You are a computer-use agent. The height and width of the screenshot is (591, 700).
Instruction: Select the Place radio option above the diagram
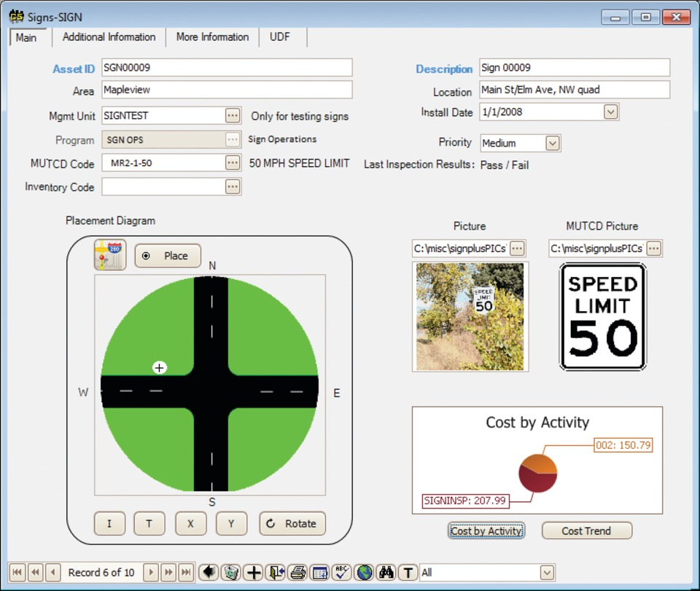pyautogui.click(x=168, y=256)
